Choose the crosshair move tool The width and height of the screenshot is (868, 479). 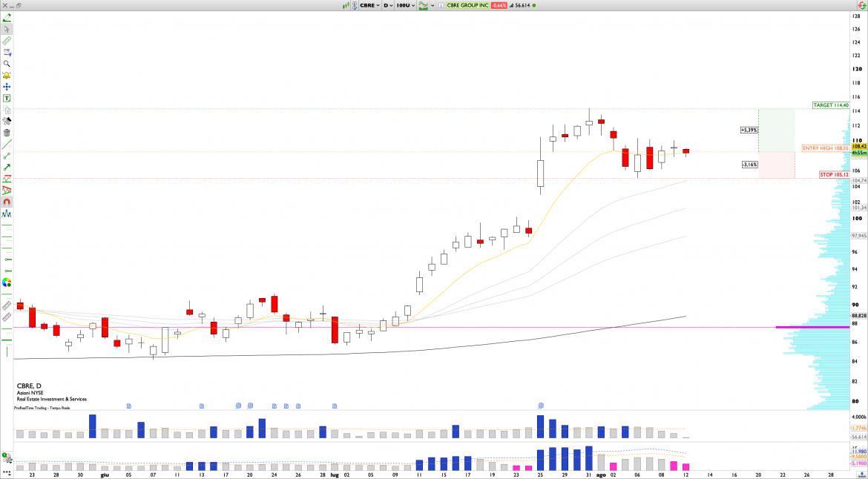7,87
